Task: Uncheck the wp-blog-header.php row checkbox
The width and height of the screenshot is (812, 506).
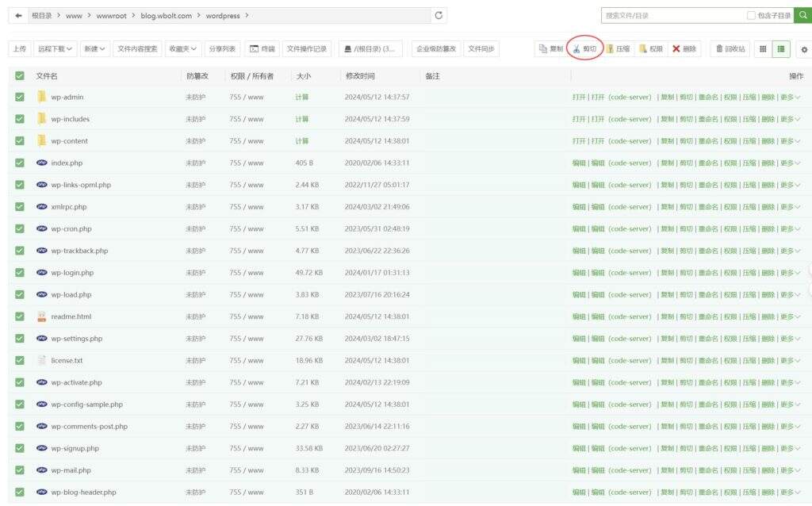Action: (20, 492)
